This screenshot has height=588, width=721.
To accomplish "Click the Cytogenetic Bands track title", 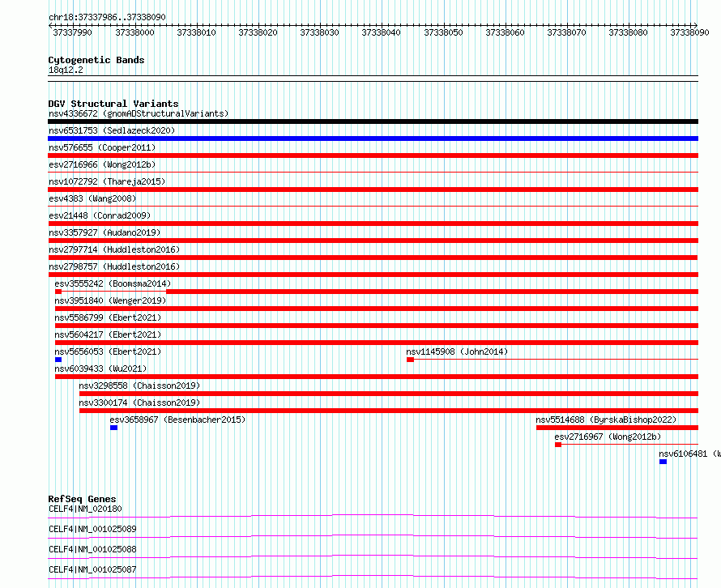I will coord(96,60).
